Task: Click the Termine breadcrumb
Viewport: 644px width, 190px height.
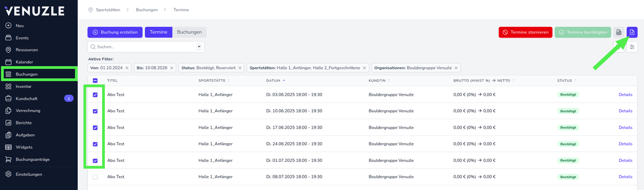Action: (181, 10)
